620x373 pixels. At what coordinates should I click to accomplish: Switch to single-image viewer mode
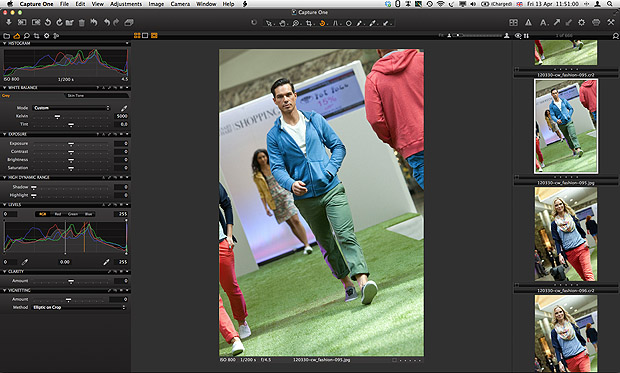tap(145, 36)
